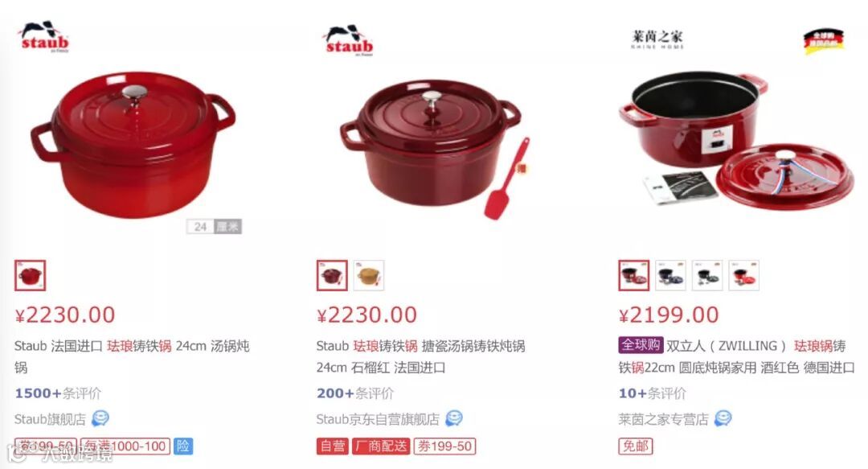Select second thumbnail of Zwilling pot variants
The image size is (868, 469).
click(670, 275)
